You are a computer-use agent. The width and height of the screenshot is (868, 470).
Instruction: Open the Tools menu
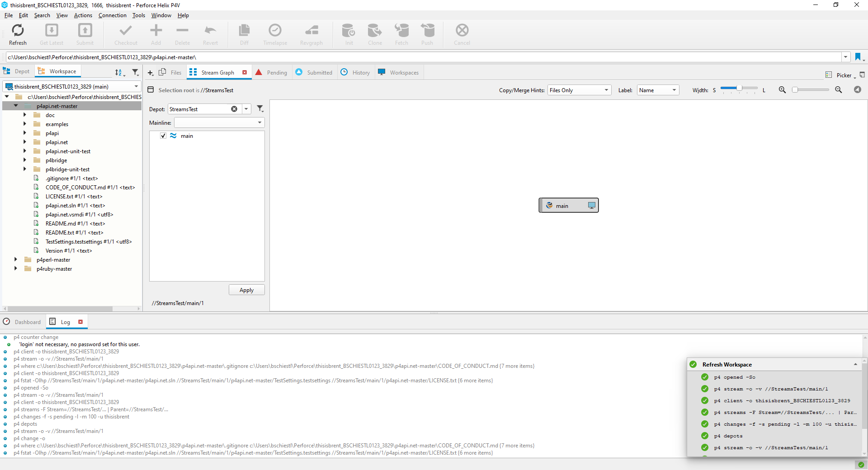(139, 15)
